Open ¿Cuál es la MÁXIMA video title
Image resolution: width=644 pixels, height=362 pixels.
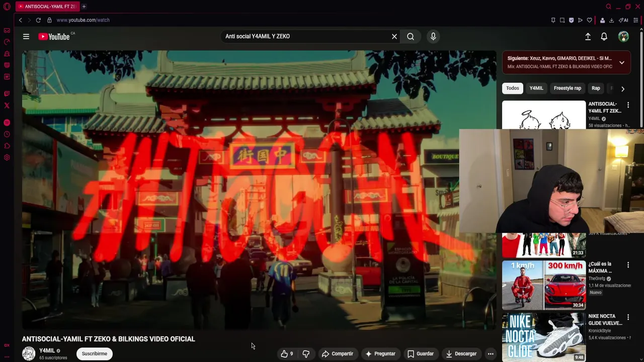(600, 267)
